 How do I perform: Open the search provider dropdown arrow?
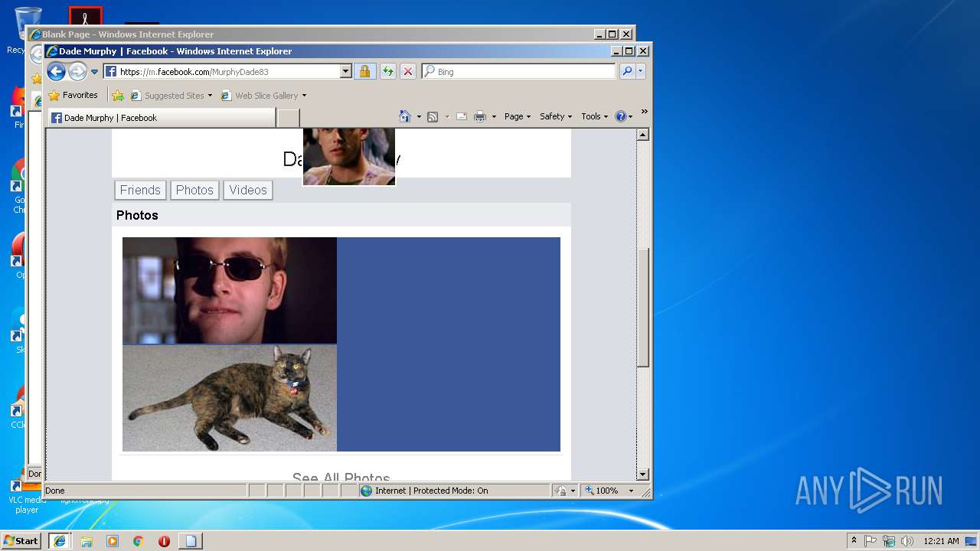coord(641,71)
